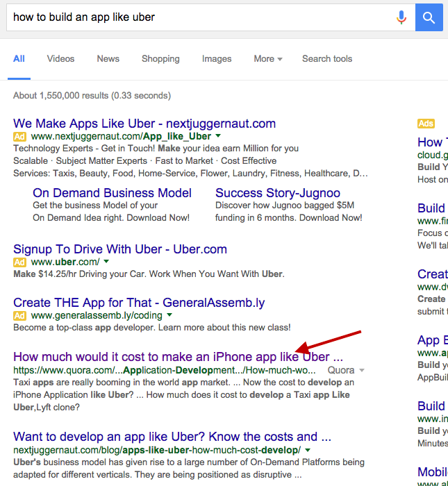This screenshot has height=486, width=448.
Task: Click the "Uber's business model has given rise" snippet
Action: click(x=189, y=469)
